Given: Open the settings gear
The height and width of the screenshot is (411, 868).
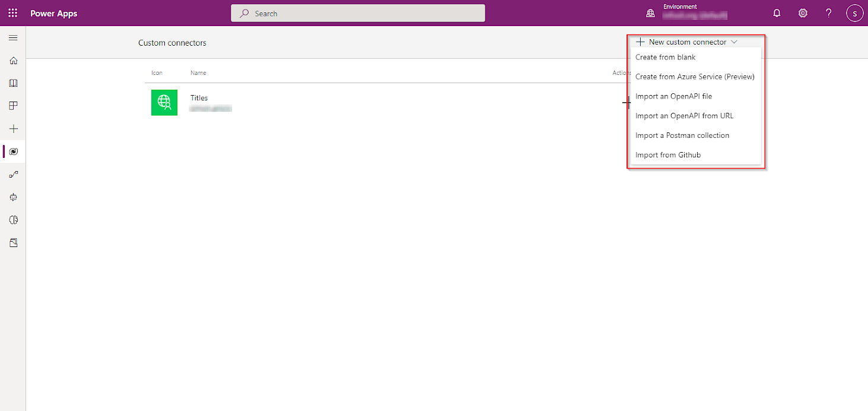Looking at the screenshot, I should pyautogui.click(x=803, y=13).
